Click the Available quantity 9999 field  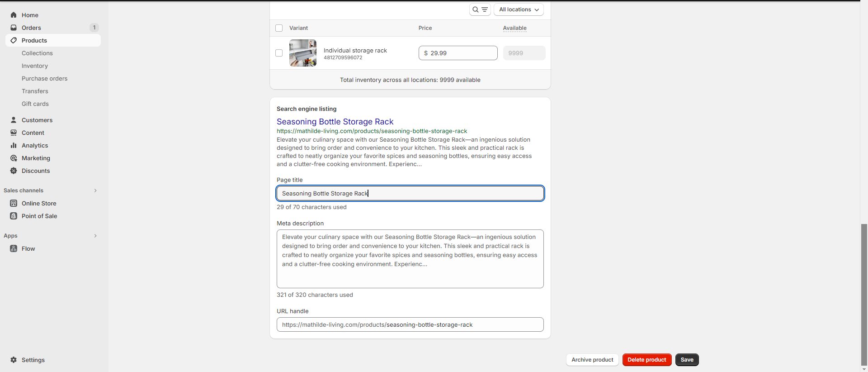(524, 53)
